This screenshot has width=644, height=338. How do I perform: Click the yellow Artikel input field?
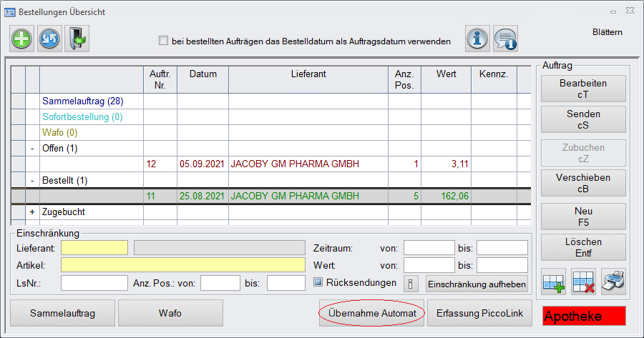[x=183, y=265]
